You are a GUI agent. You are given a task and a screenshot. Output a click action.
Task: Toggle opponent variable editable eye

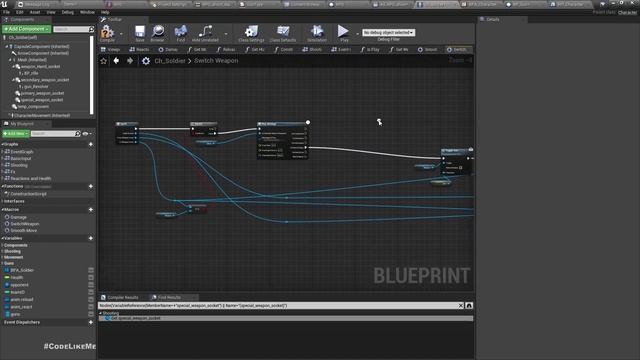coord(91,285)
